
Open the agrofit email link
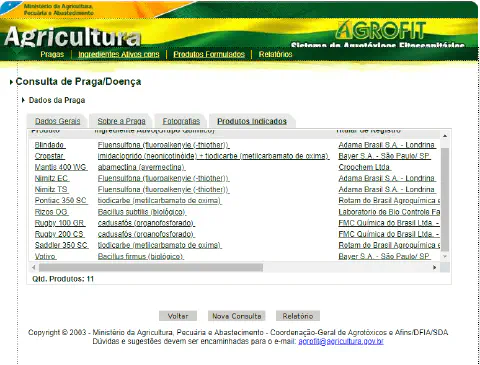pyautogui.click(x=341, y=341)
